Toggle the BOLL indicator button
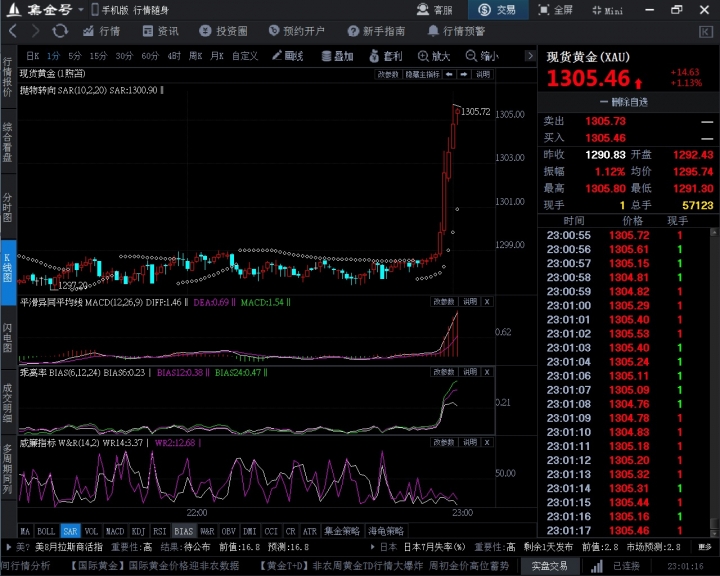The image size is (720, 576). tap(46, 531)
